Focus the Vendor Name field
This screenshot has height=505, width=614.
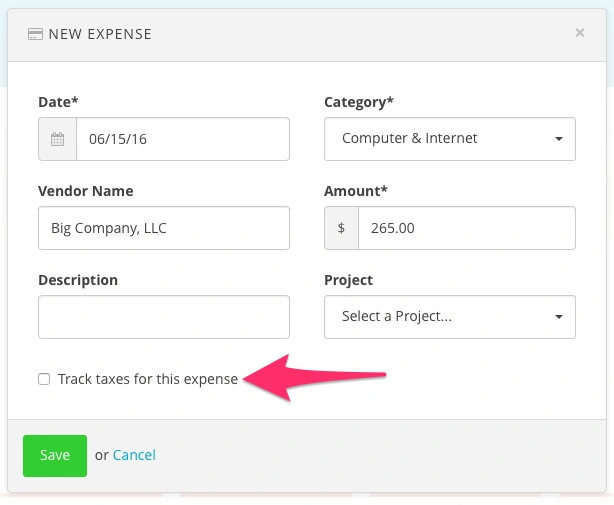[164, 228]
